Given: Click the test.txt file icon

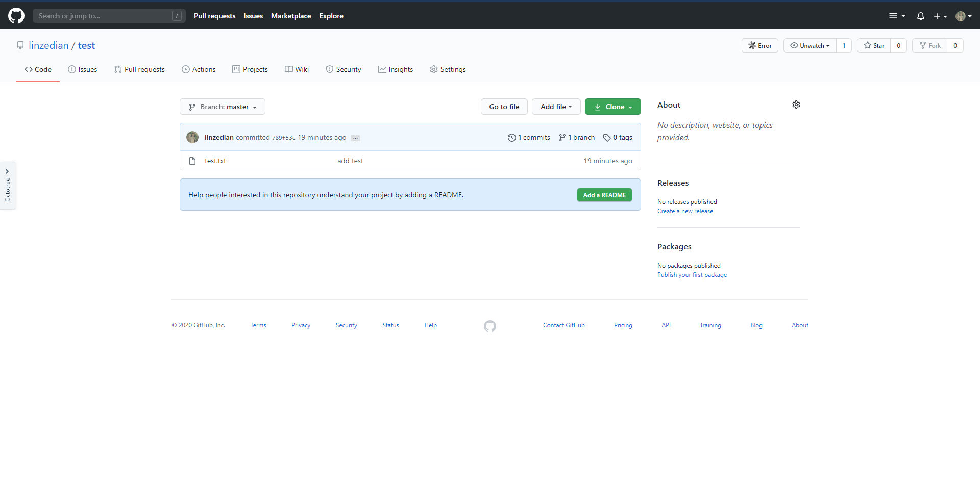Looking at the screenshot, I should 192,161.
